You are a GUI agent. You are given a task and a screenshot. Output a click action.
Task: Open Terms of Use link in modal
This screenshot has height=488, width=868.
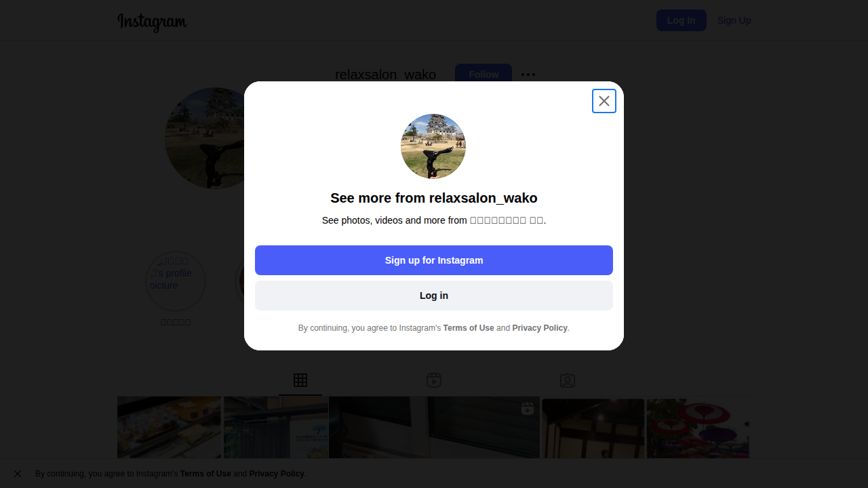[x=469, y=328]
